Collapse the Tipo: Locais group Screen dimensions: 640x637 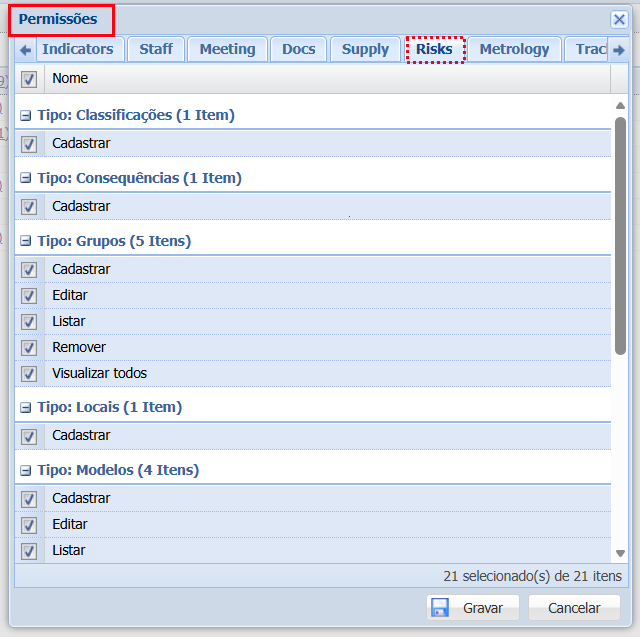point(26,408)
